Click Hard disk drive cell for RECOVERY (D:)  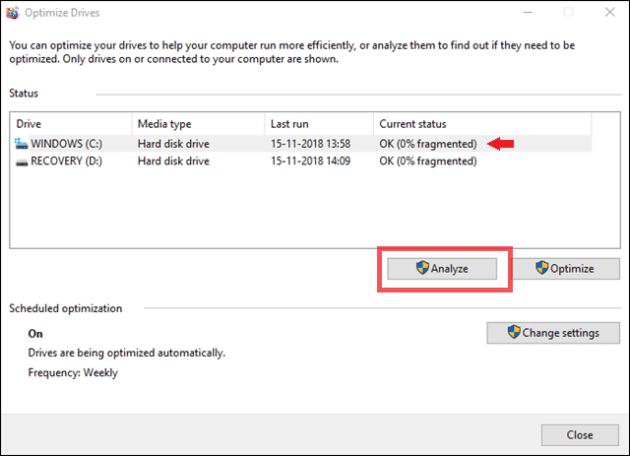pos(174,161)
